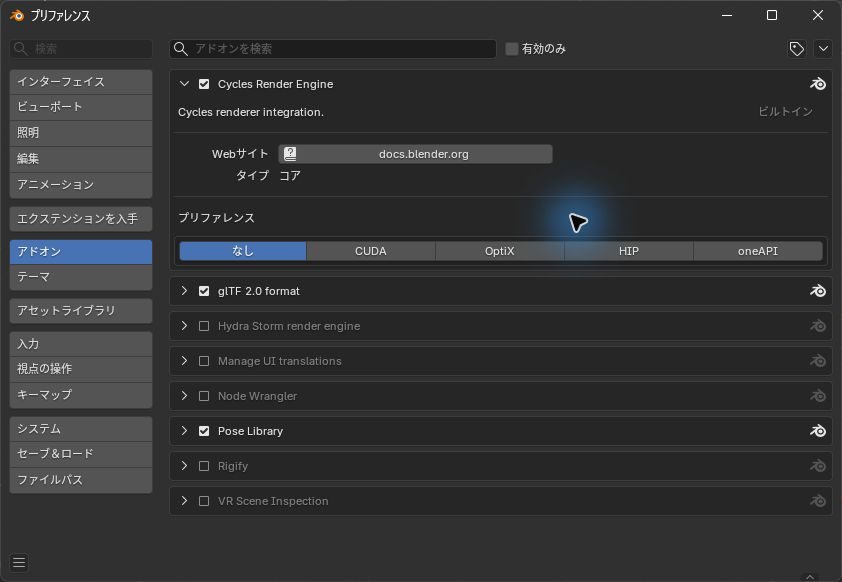Select HIP compute device option

click(629, 251)
